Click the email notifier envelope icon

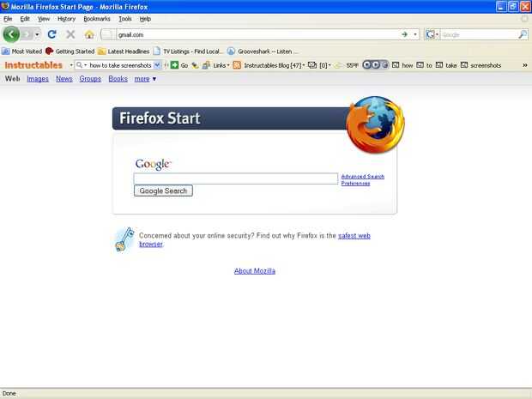(312, 65)
